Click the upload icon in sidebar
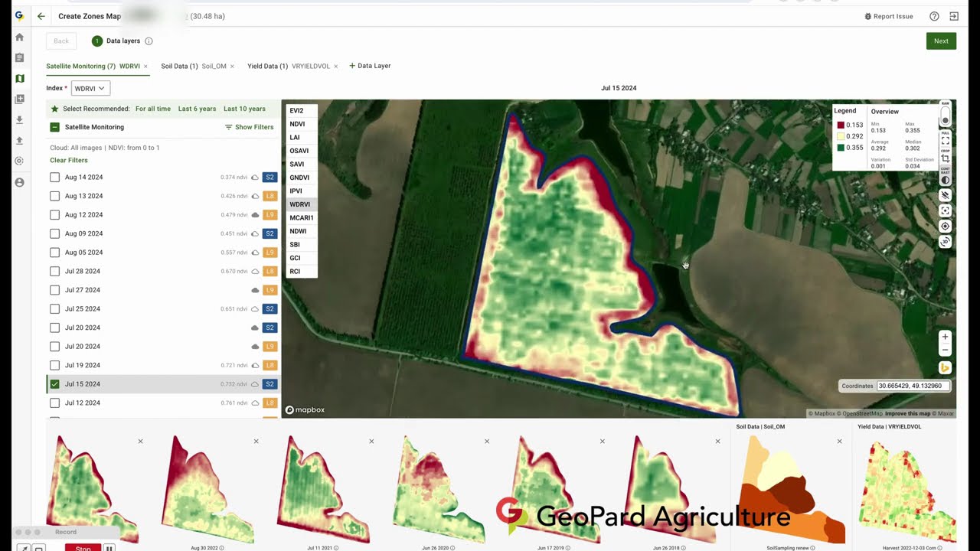 click(19, 140)
